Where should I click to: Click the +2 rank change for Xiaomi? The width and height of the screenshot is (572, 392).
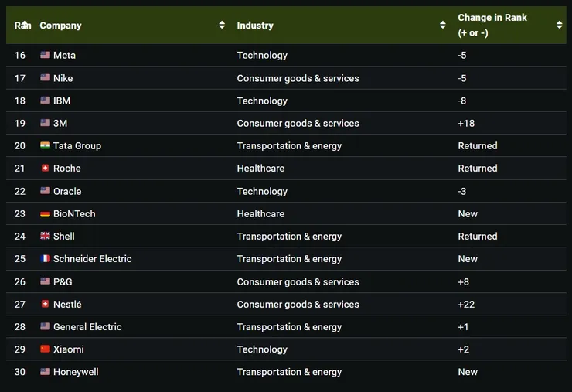(x=464, y=349)
